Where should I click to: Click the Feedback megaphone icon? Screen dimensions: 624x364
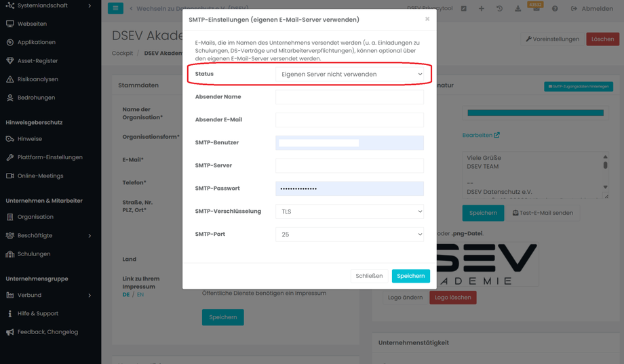pyautogui.click(x=10, y=331)
